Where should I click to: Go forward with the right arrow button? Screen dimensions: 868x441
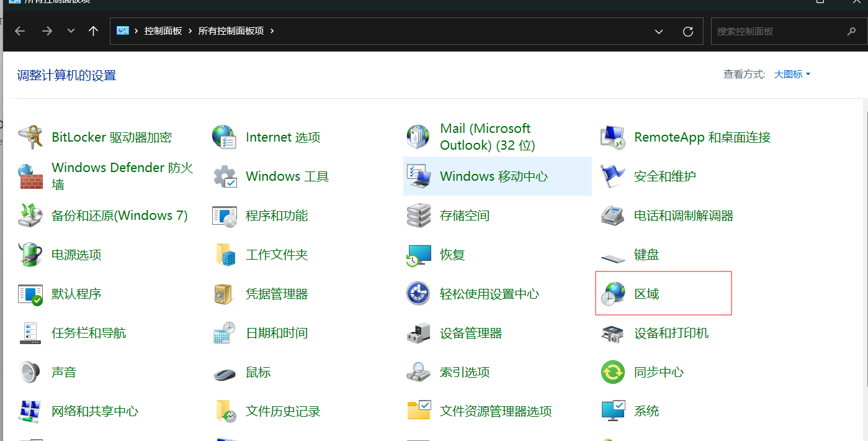coord(47,31)
